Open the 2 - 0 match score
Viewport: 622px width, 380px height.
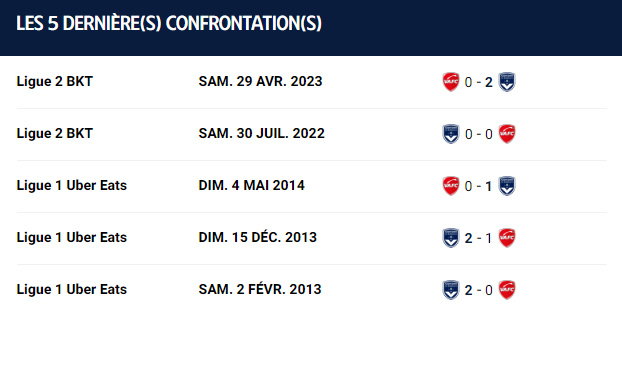pos(479,290)
